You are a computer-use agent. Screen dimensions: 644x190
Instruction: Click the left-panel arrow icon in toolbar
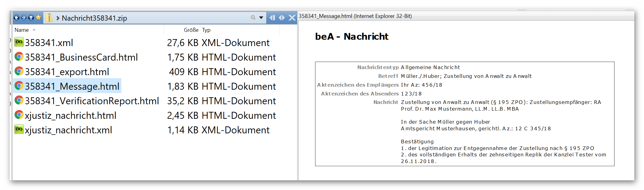click(x=272, y=18)
